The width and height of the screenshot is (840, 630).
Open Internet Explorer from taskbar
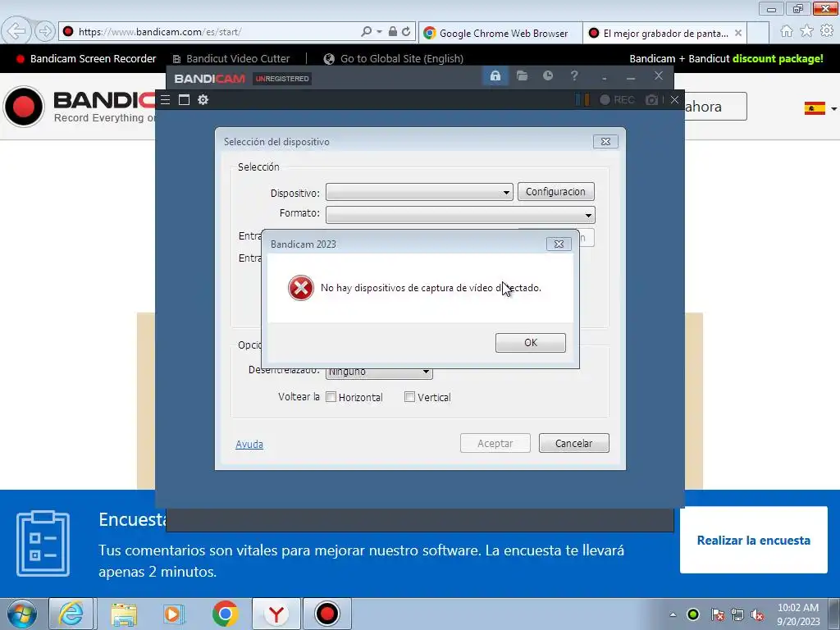click(71, 614)
